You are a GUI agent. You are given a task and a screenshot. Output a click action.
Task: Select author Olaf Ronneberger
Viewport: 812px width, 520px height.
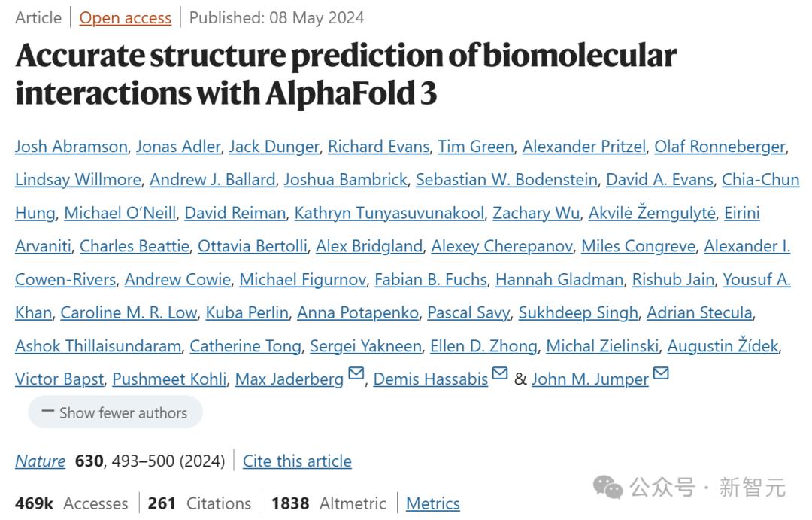720,147
